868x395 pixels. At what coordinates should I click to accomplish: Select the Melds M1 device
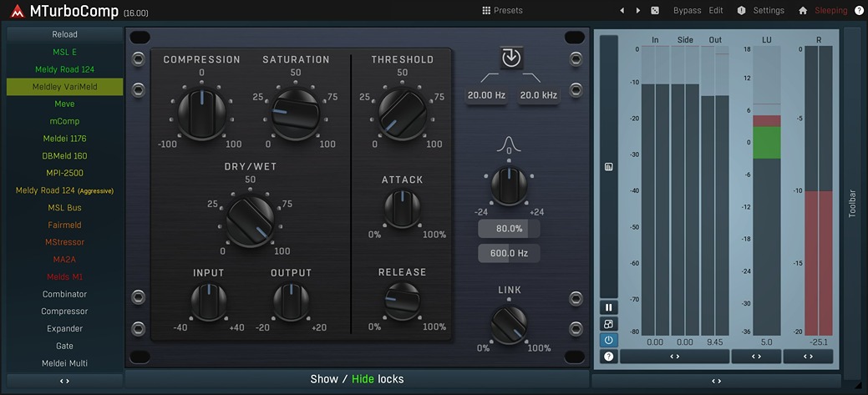pos(65,276)
